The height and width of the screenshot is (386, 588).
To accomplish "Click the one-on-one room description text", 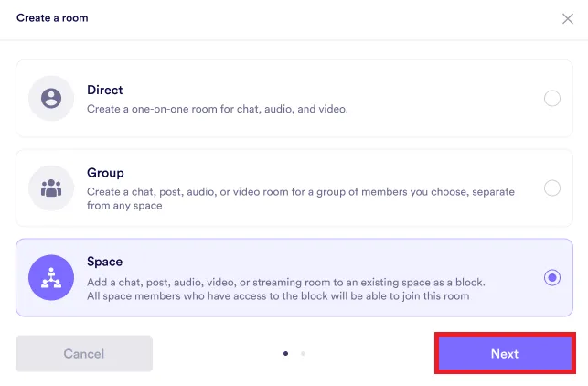I will [217, 109].
